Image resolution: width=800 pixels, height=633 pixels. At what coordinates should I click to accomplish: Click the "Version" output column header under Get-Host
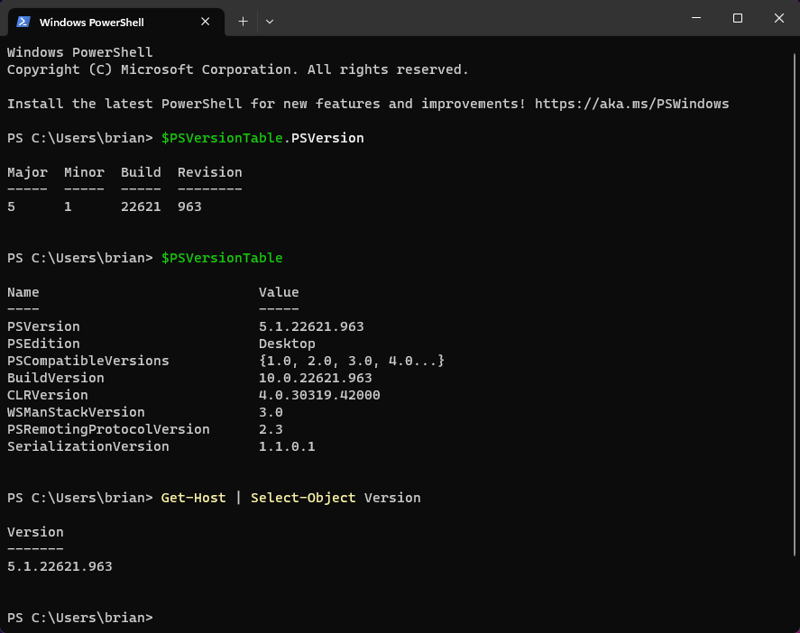pos(35,532)
